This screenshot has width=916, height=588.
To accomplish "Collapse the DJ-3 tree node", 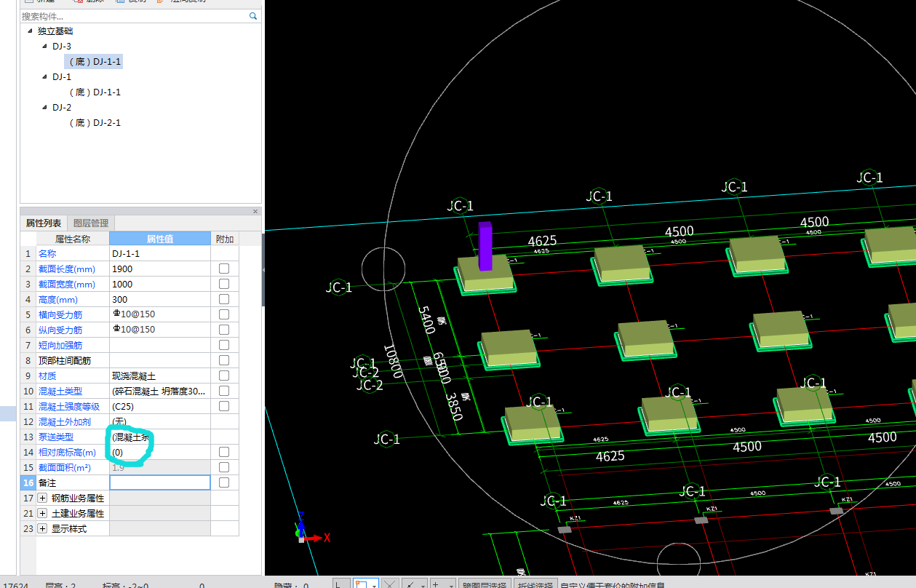I will (44, 47).
